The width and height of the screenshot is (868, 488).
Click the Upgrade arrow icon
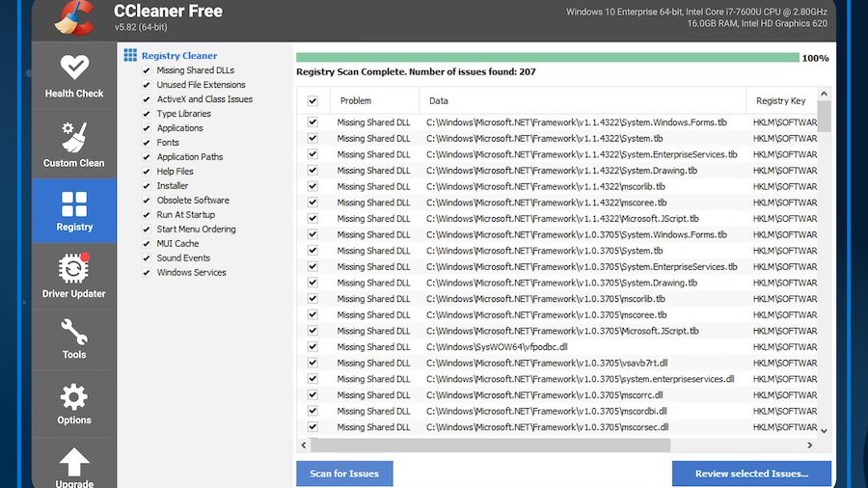coord(74,461)
